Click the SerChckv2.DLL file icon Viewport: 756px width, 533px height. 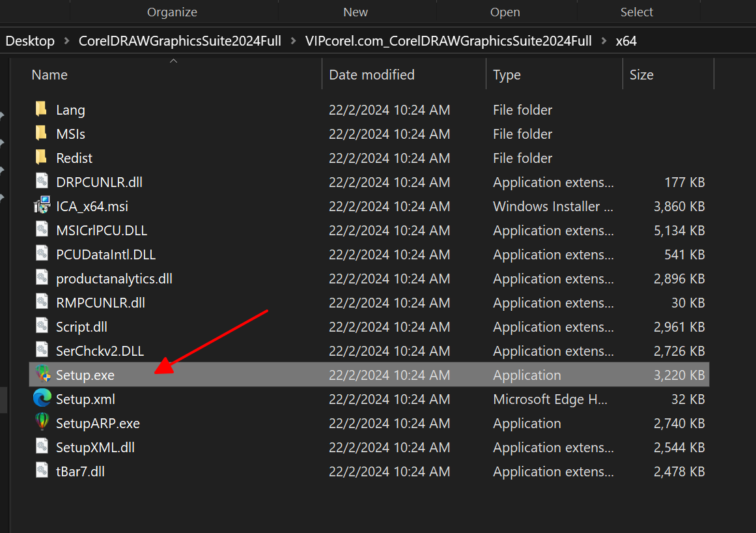(42, 350)
